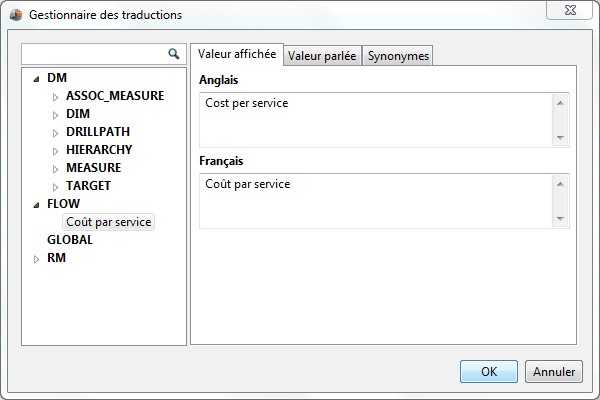Screen dimensions: 600x400
Task: Click the Annuler button
Action: (x=553, y=371)
